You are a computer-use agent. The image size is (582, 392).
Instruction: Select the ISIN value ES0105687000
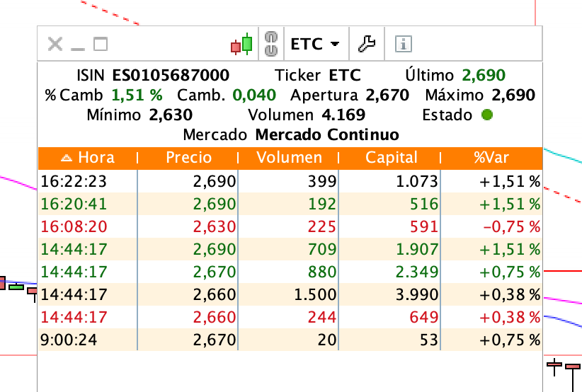pyautogui.click(x=171, y=75)
